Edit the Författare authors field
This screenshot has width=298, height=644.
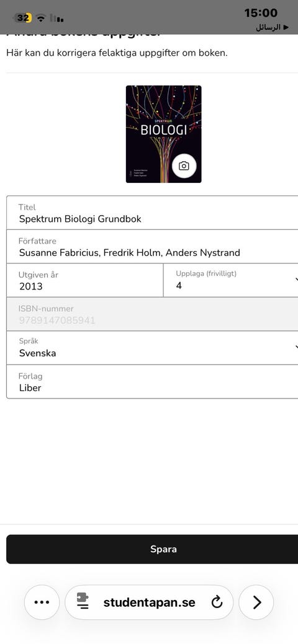[152, 247]
